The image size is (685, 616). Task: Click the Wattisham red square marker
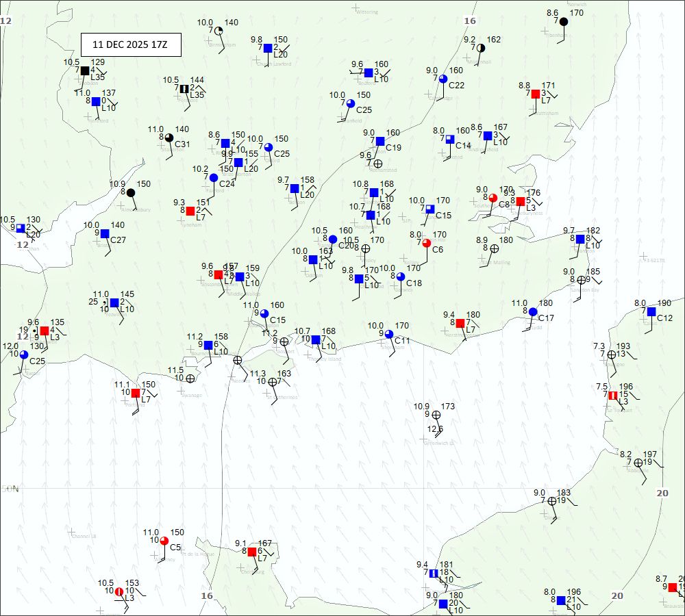[x=536, y=94]
